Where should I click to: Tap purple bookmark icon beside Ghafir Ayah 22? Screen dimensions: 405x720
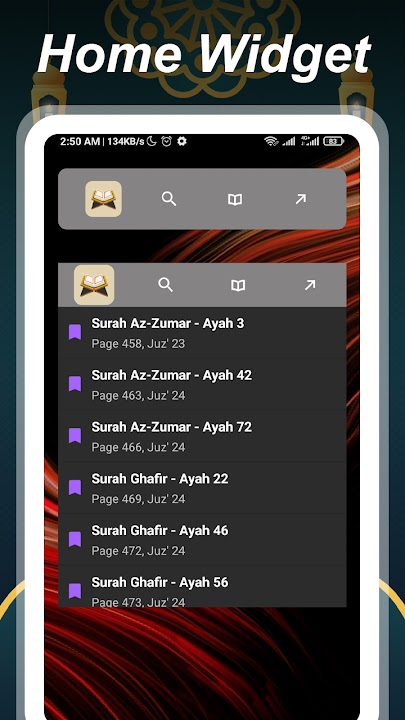coord(75,487)
